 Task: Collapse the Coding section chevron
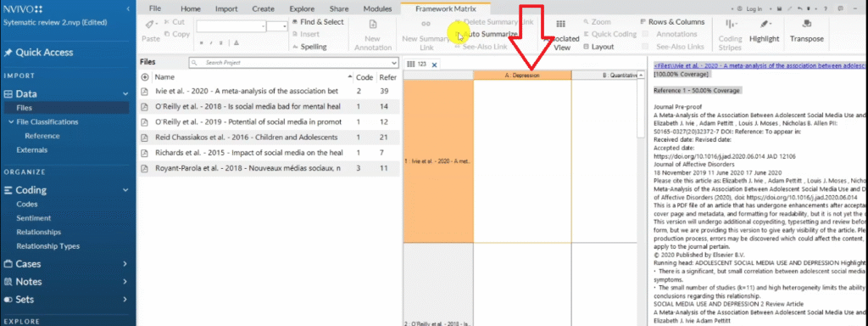coord(125,190)
